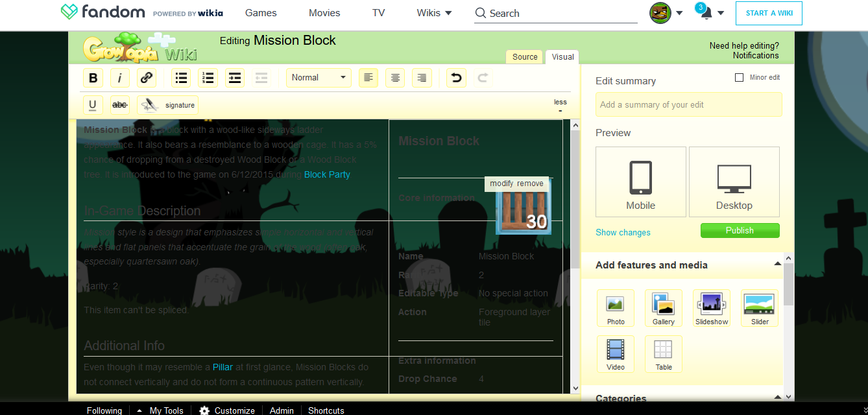Center align the text
Screen dimensions: 868x415
[395, 78]
